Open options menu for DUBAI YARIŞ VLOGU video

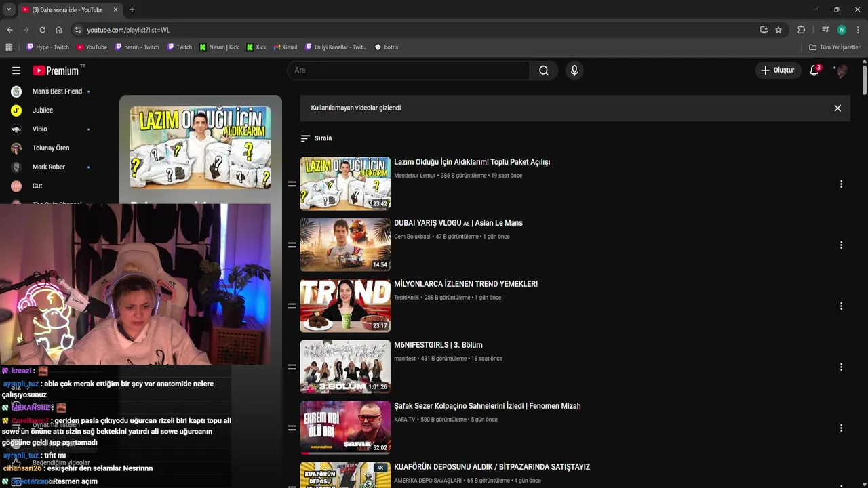[x=841, y=245]
